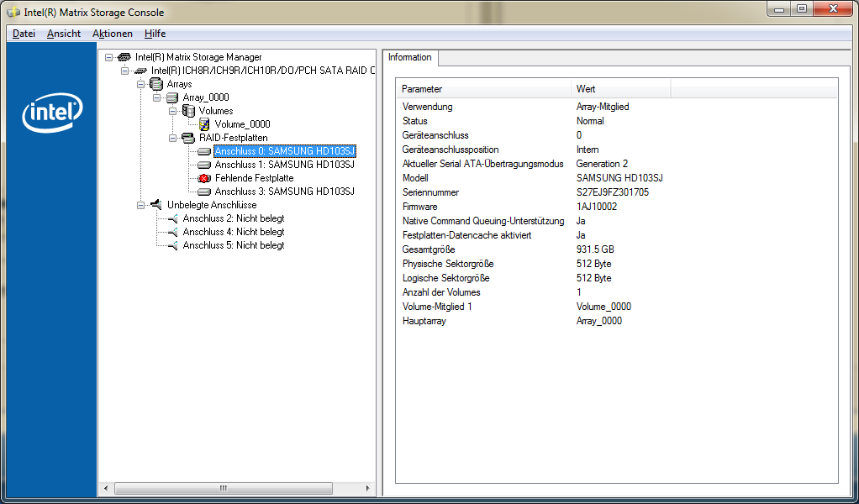This screenshot has height=504, width=859.
Task: Click the Volume_0000 warning icon
Action: click(203, 124)
